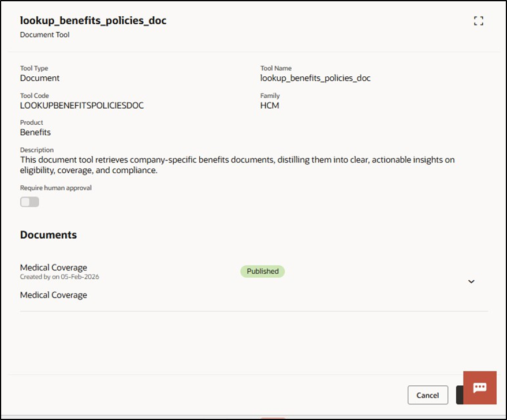Image resolution: width=507 pixels, height=420 pixels.
Task: Click the Require human approval label
Action: coord(55,188)
